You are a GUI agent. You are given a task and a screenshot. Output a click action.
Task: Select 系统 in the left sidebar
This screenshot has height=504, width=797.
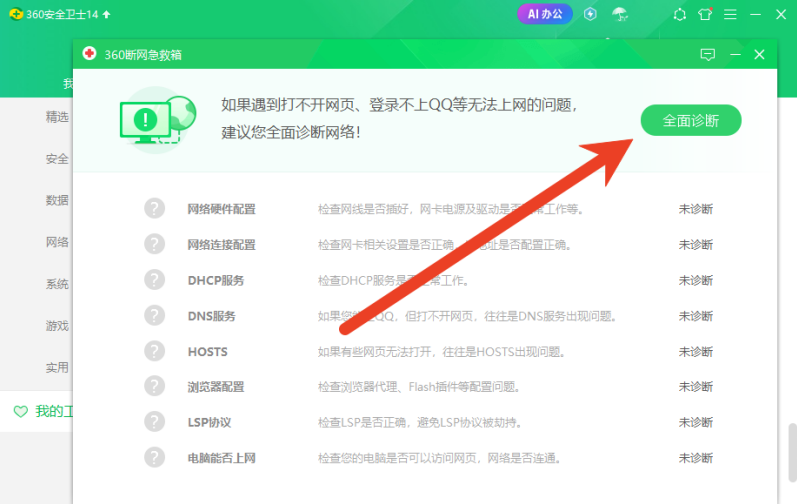click(x=57, y=284)
